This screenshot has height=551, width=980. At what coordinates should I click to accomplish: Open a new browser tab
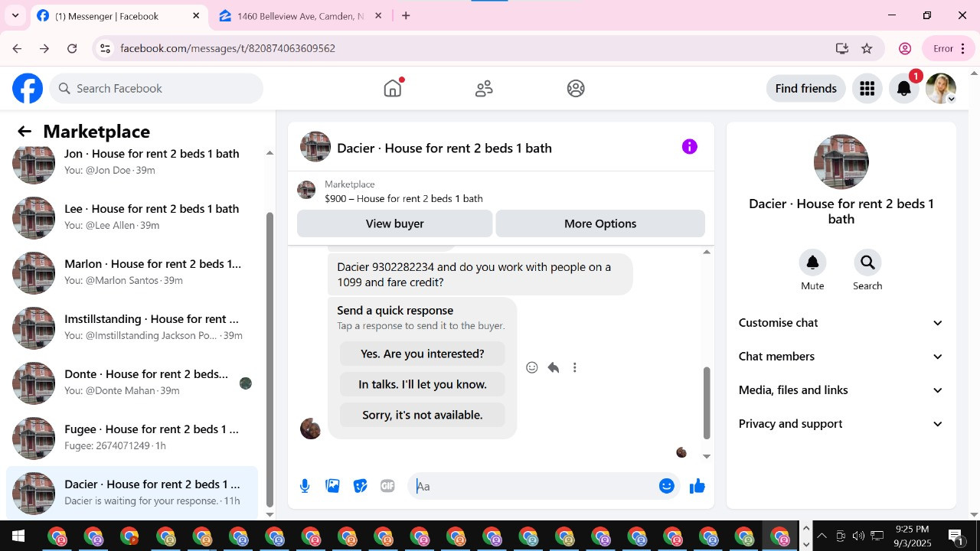click(406, 15)
